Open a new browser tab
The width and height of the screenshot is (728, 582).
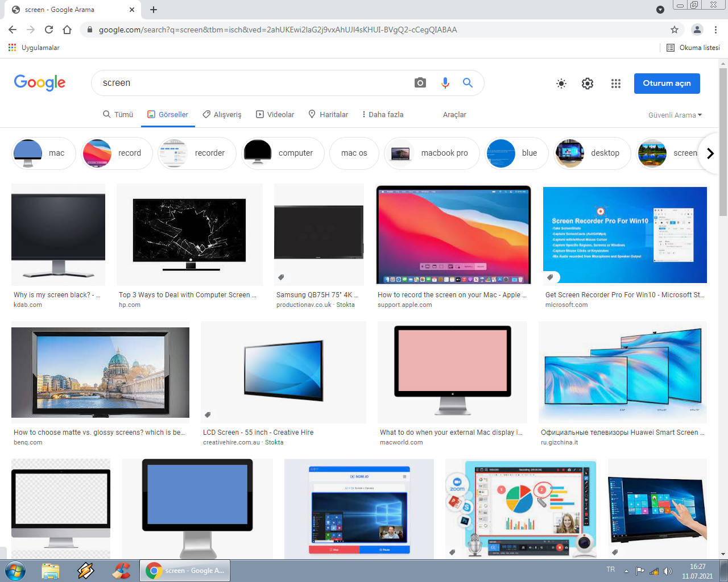(x=154, y=10)
